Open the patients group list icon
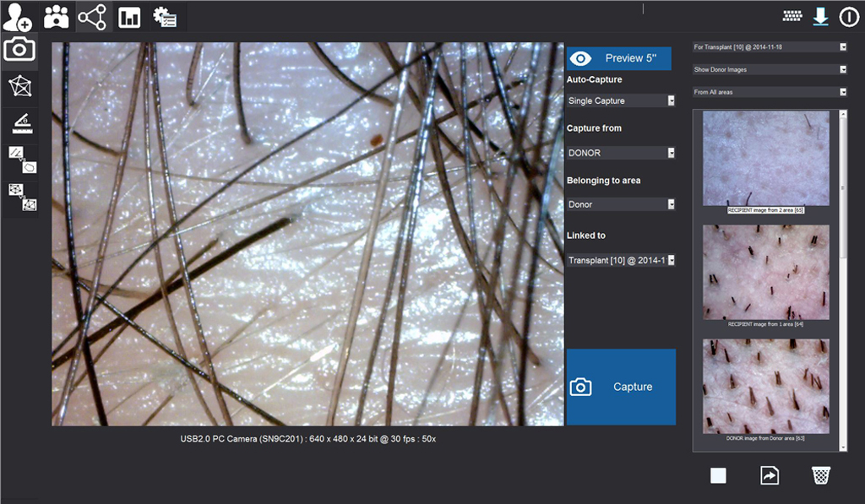 [x=57, y=17]
